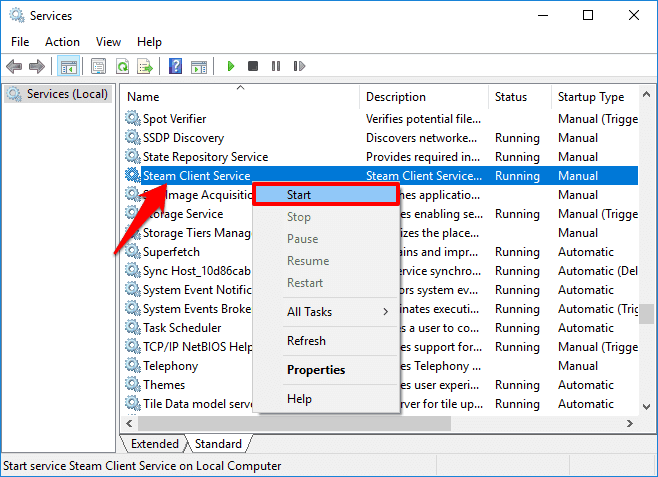Select the Steam Client Service row
This screenshot has width=658, height=477.
(x=381, y=175)
